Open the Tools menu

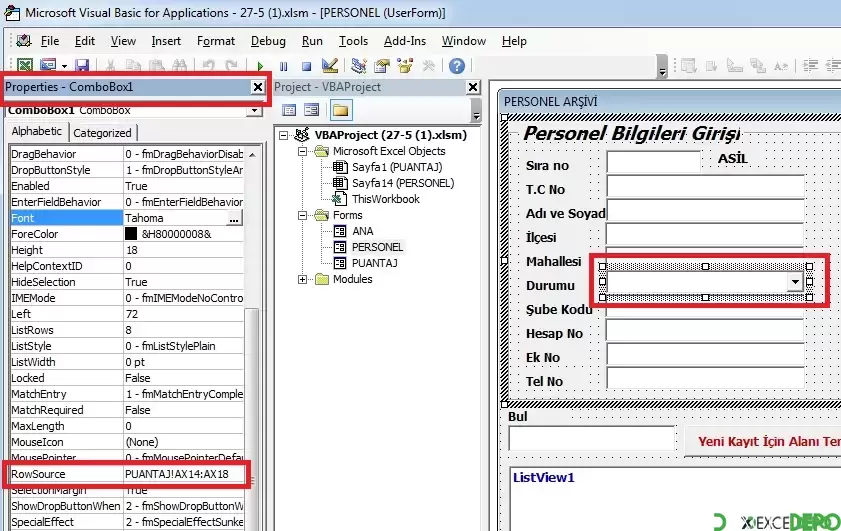353,41
